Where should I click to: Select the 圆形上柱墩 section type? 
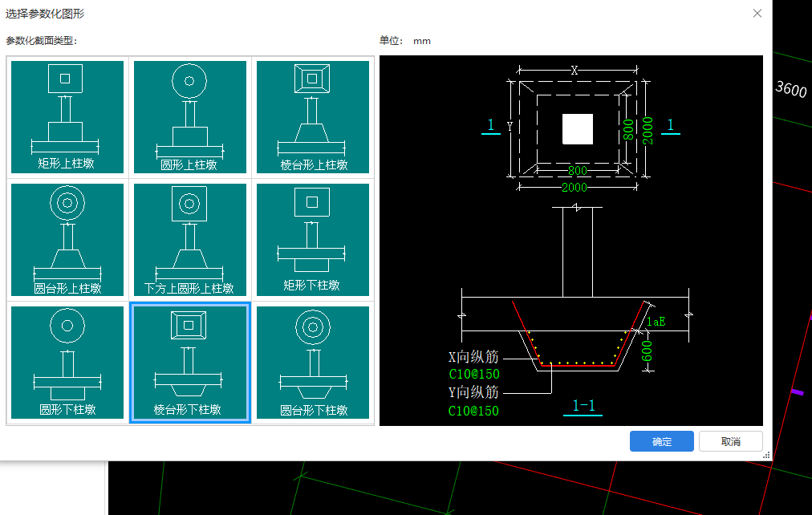(x=190, y=117)
